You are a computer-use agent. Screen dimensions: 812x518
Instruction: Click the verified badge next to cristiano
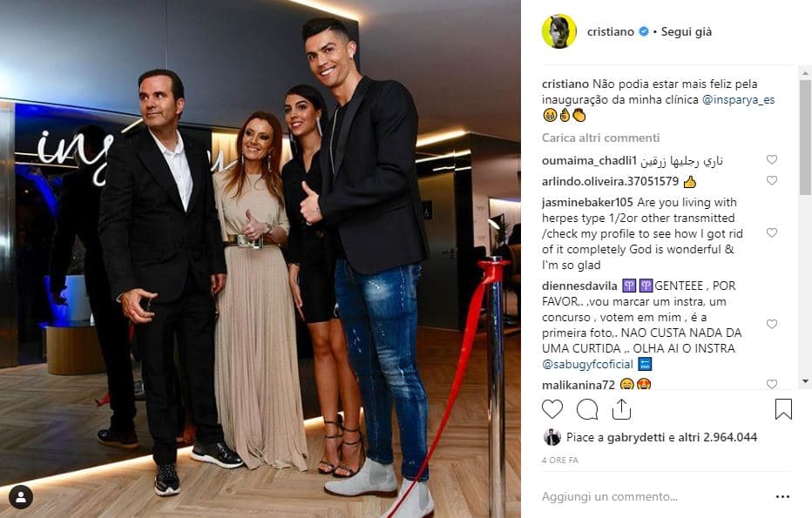[x=644, y=31]
